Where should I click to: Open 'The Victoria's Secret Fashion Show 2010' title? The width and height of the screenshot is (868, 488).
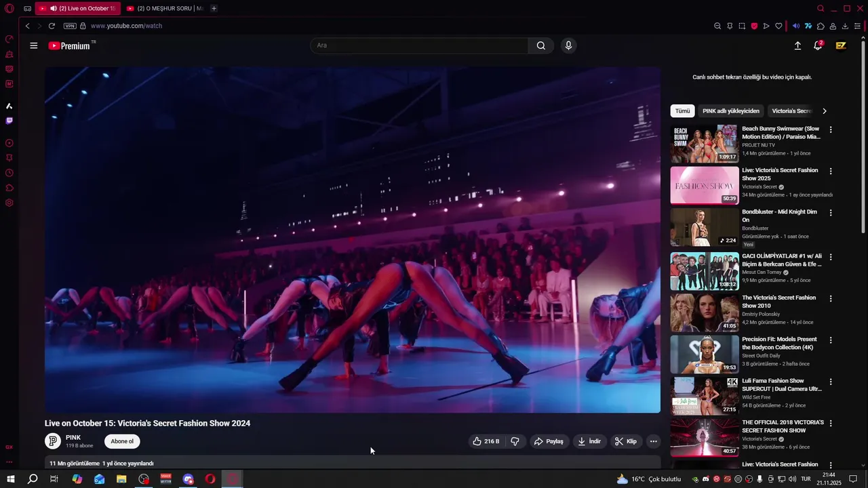pyautogui.click(x=779, y=302)
